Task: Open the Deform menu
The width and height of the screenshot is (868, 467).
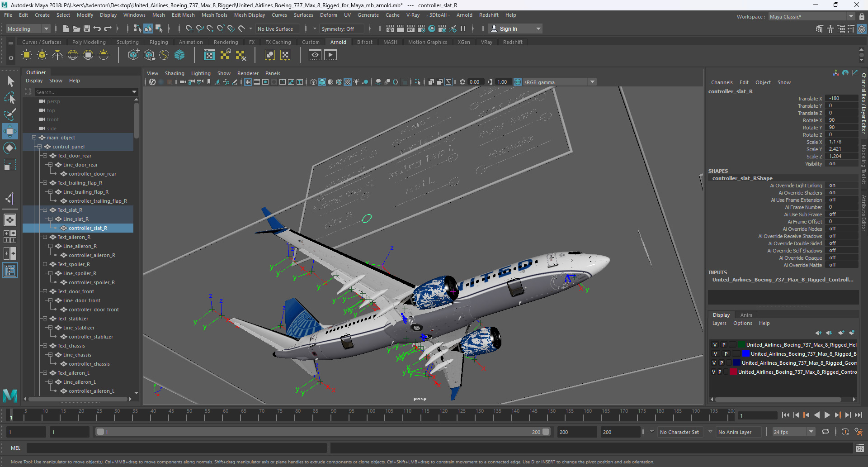Action: pyautogui.click(x=329, y=15)
